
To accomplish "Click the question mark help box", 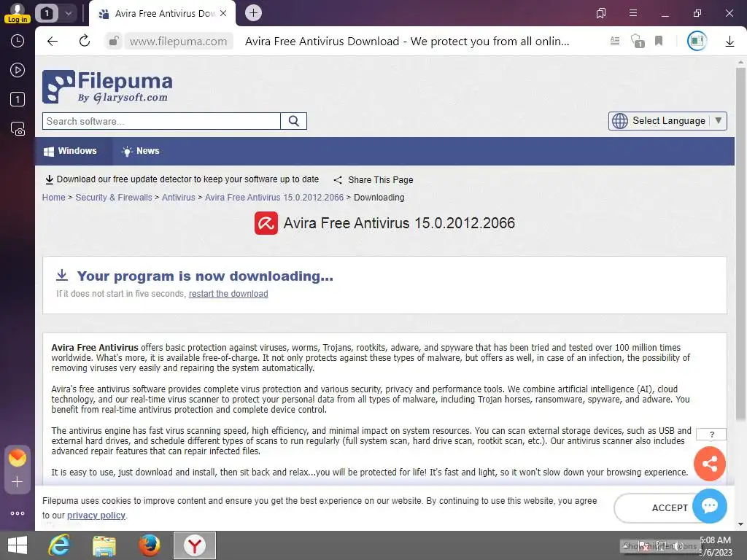I will 711,435.
